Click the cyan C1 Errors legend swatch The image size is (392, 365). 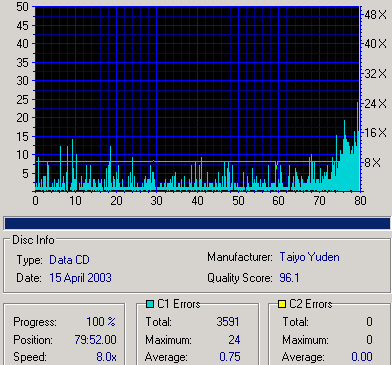point(150,304)
